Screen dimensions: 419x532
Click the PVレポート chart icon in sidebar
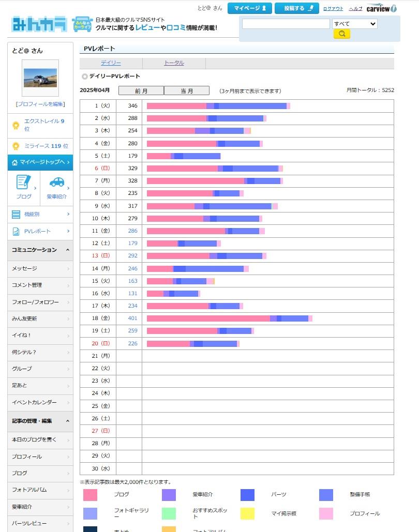pos(16,232)
